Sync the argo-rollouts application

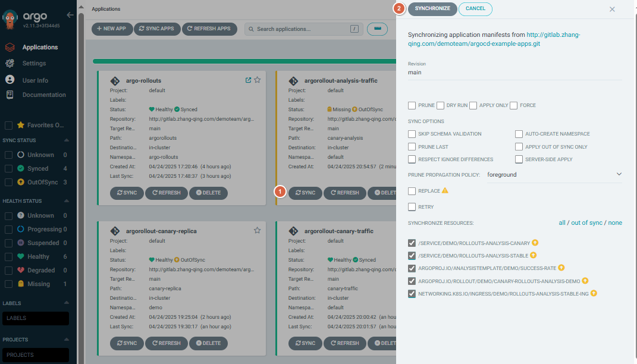(x=127, y=193)
